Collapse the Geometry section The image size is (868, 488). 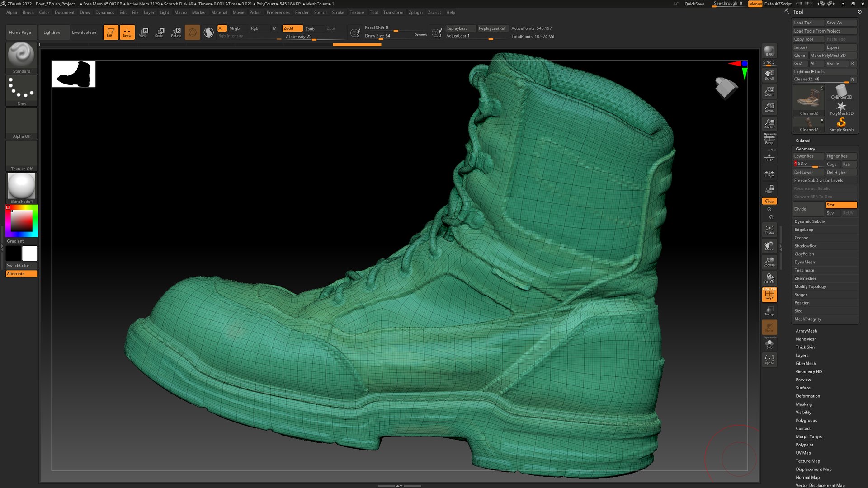point(805,149)
